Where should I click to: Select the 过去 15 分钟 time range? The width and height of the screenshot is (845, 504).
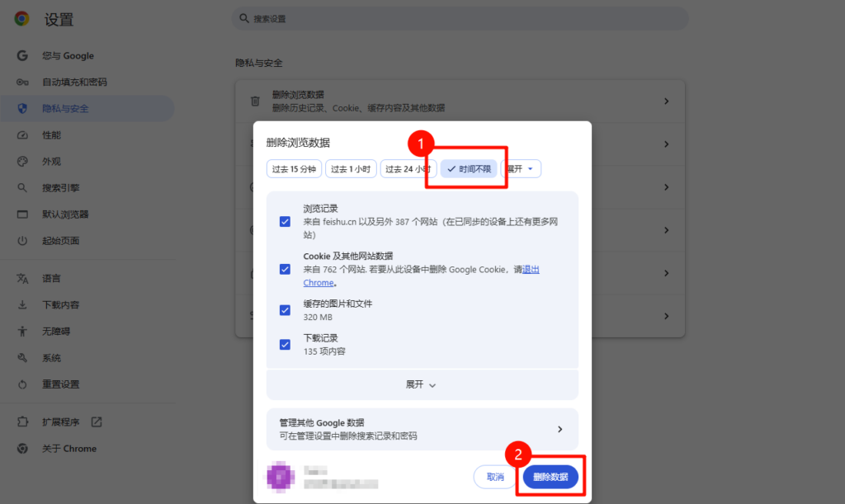tap(294, 169)
